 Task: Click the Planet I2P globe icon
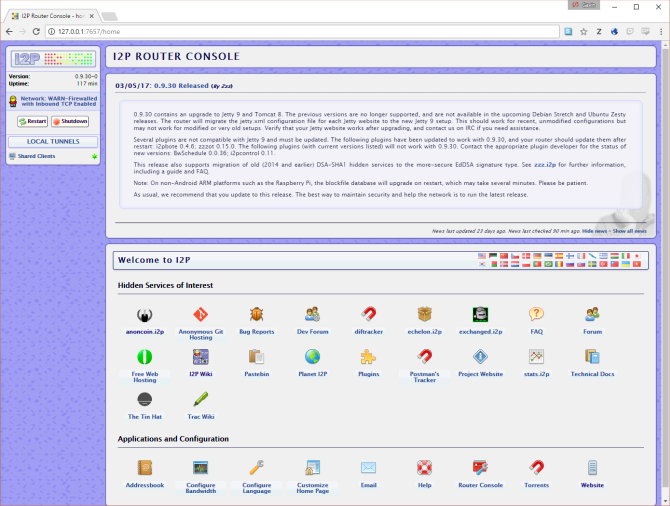(x=312, y=356)
